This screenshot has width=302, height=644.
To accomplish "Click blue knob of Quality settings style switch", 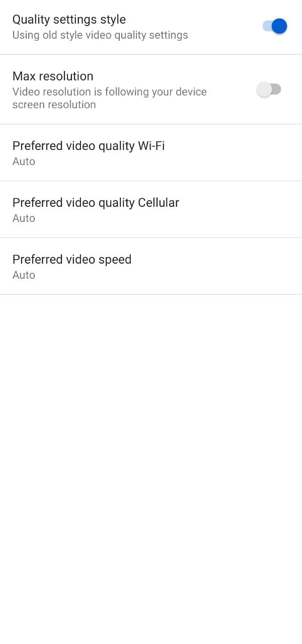I will click(x=279, y=26).
